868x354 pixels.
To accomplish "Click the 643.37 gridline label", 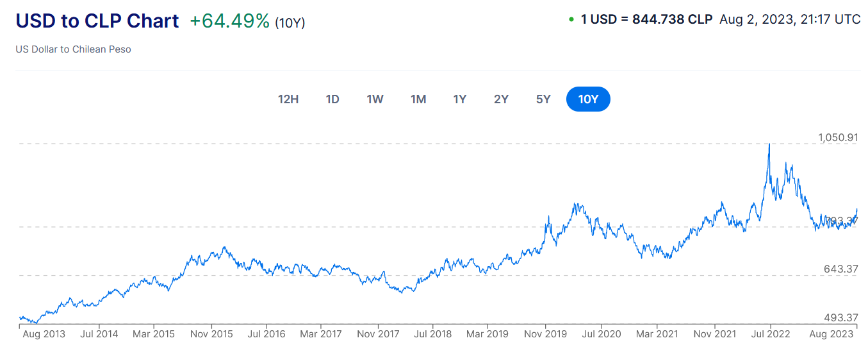I will 841,269.
